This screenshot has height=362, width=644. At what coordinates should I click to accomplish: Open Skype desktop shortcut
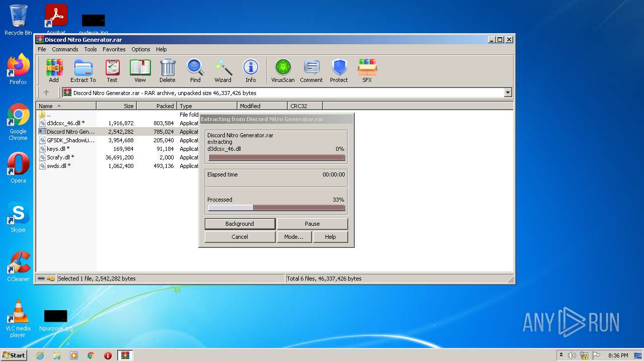(18, 218)
